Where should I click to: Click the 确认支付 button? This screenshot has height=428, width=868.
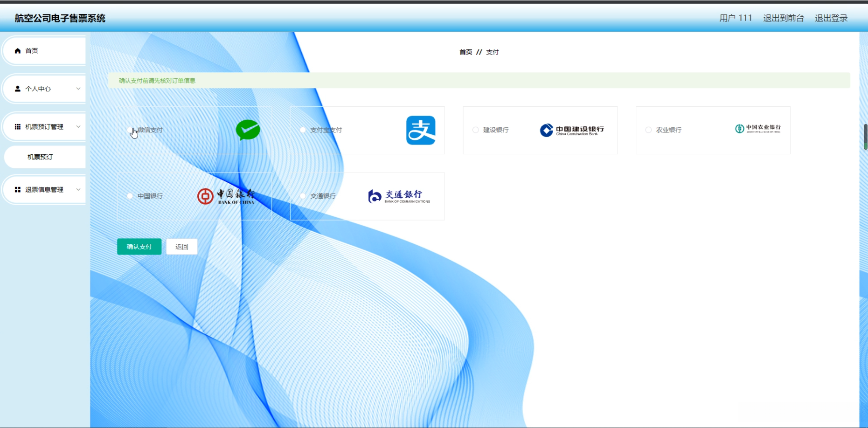139,247
